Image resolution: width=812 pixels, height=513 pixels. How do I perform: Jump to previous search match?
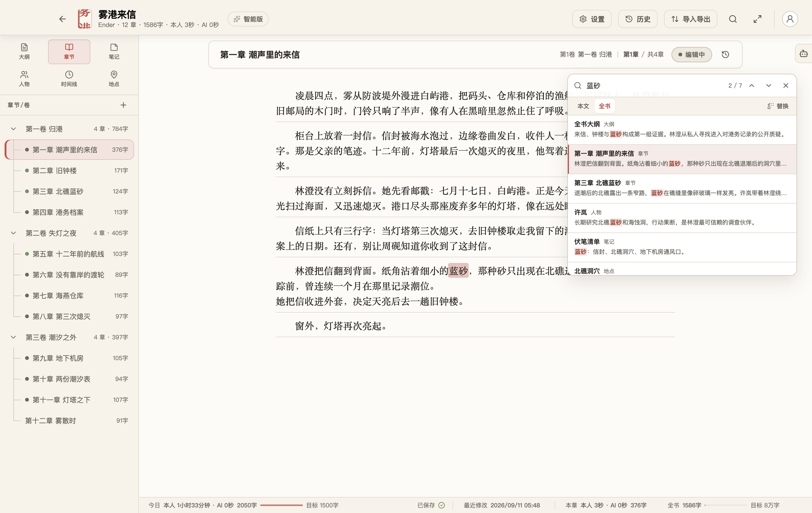click(x=752, y=85)
